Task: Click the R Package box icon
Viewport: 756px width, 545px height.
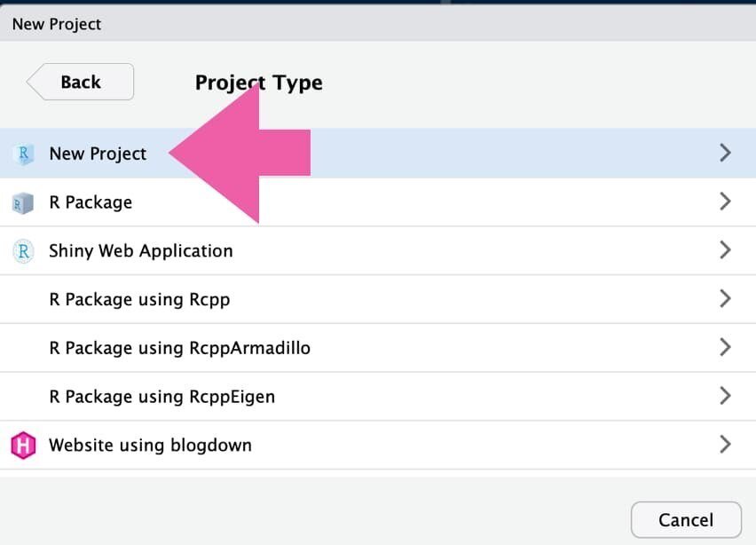Action: click(23, 203)
